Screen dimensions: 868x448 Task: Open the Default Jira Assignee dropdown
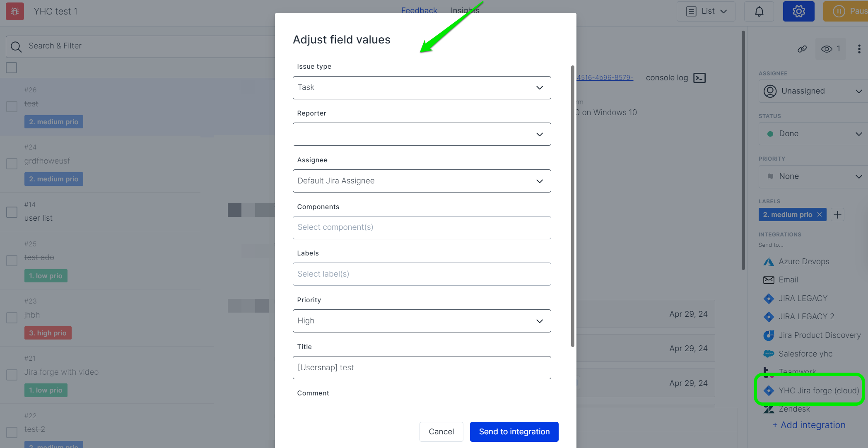pos(422,181)
